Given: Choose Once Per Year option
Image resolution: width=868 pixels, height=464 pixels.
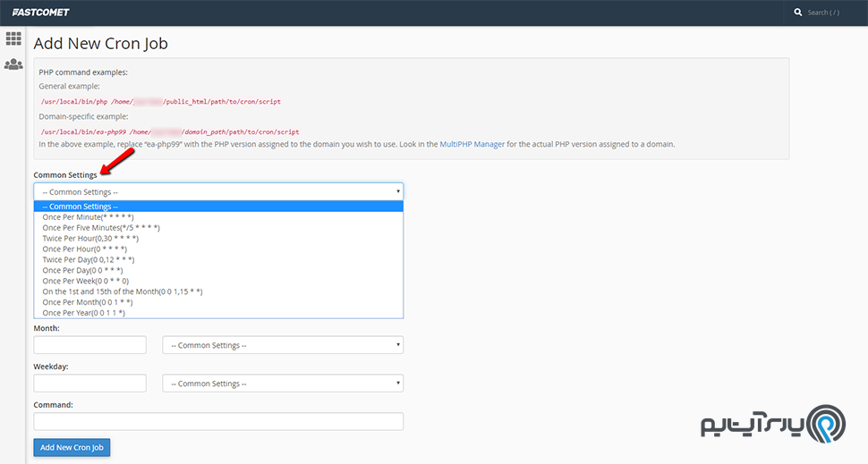Looking at the screenshot, I should 83,313.
